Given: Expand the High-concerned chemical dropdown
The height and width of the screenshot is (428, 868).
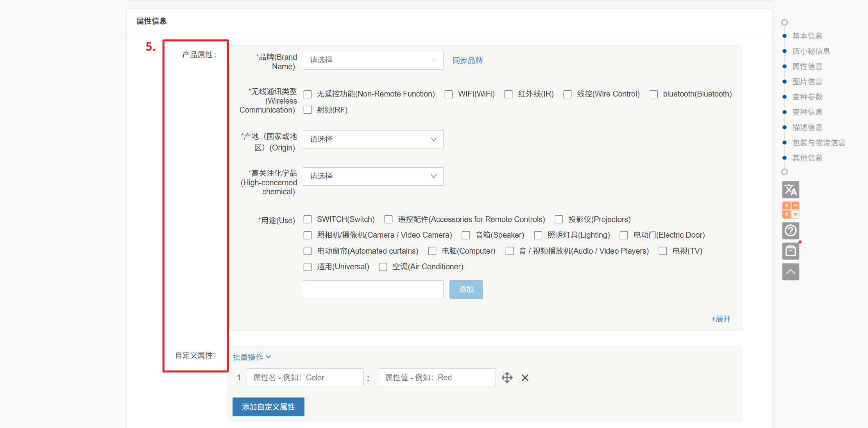Looking at the screenshot, I should click(x=373, y=176).
